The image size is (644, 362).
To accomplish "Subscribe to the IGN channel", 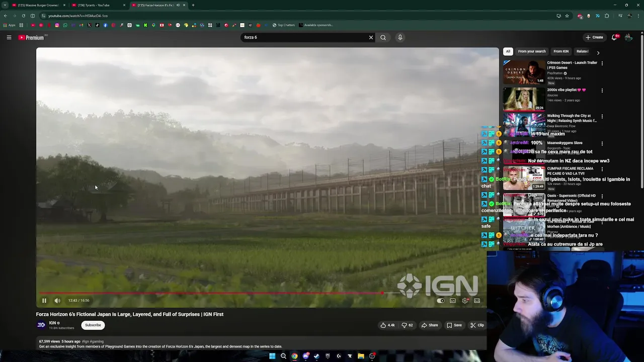I will click(93, 325).
